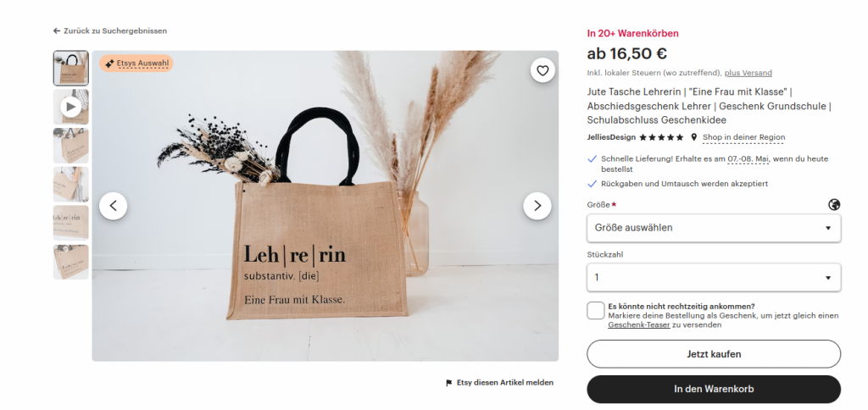This screenshot has width=868, height=410.
Task: Mark order as gift checkbox
Action: click(x=596, y=310)
